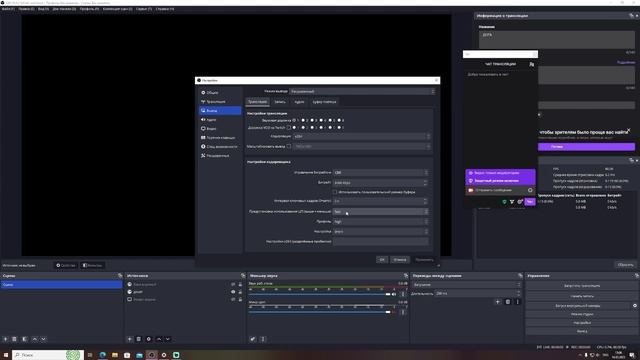
Task: Open File Explorer on taskbar
Action: (115, 355)
